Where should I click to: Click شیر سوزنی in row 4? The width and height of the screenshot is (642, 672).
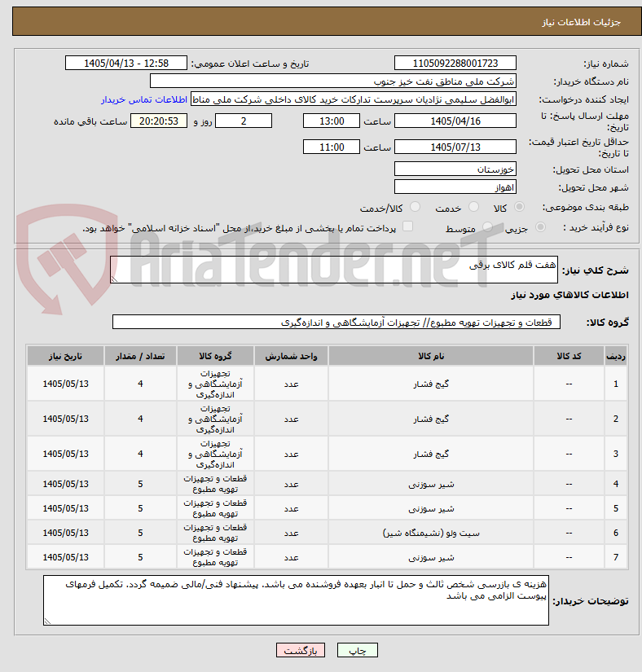(x=431, y=485)
